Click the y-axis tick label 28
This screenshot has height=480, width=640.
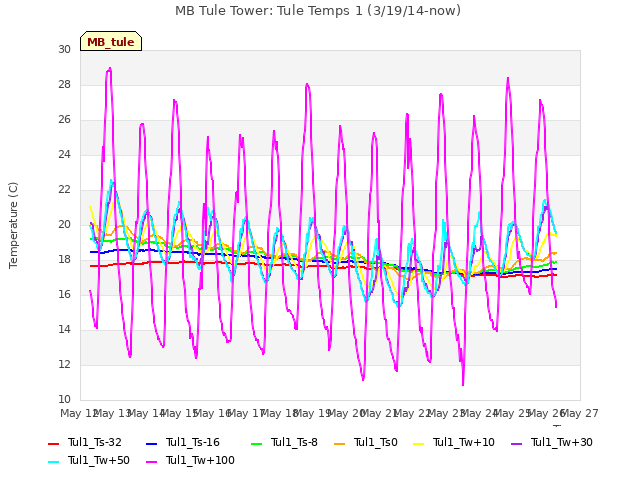point(64,84)
